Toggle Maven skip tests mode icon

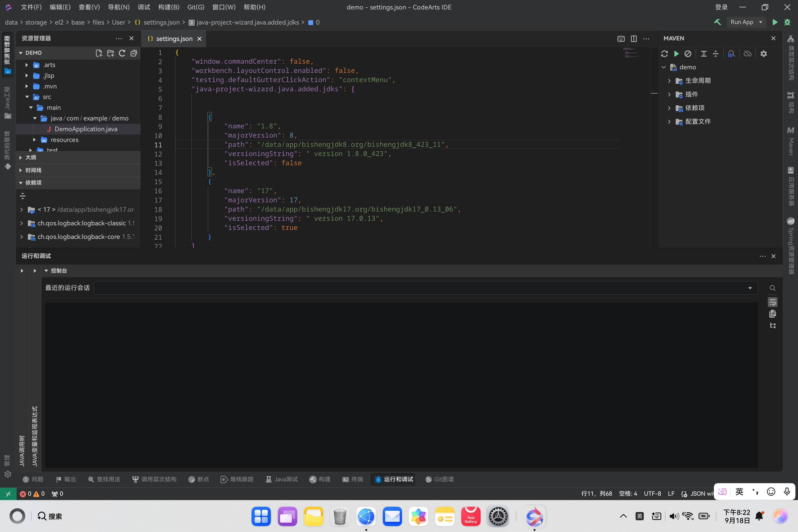(688, 54)
